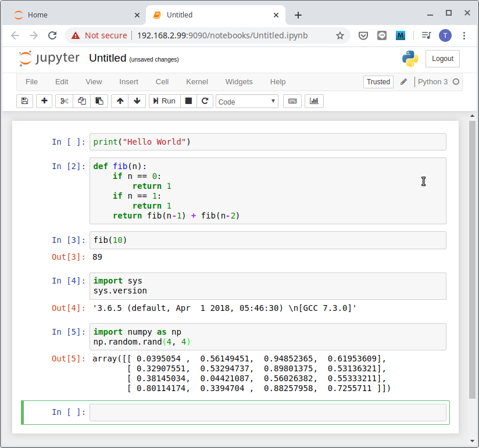Image resolution: width=479 pixels, height=448 pixels.
Task: Click the Jupyter logo
Action: coord(49,58)
